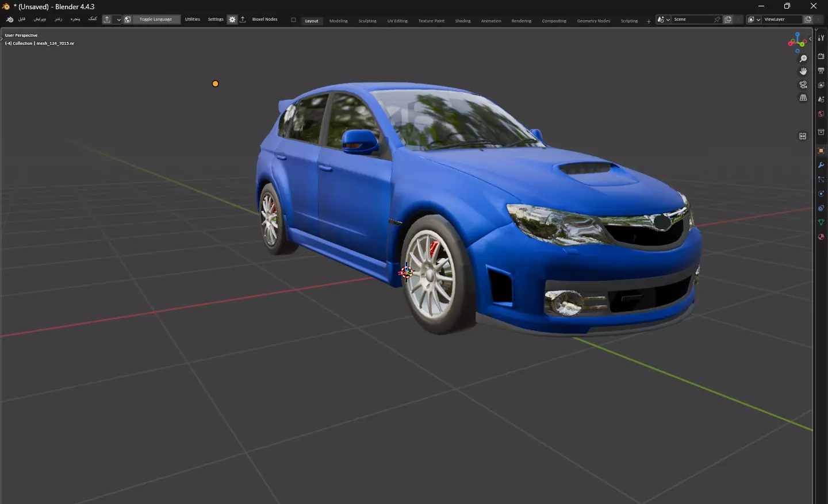Click the export arrow icon before Bioxel Nodes
The image size is (828, 504).
point(243,20)
